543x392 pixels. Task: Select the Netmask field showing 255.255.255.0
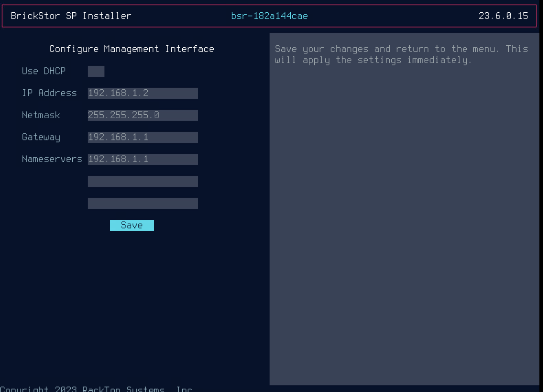pyautogui.click(x=142, y=115)
